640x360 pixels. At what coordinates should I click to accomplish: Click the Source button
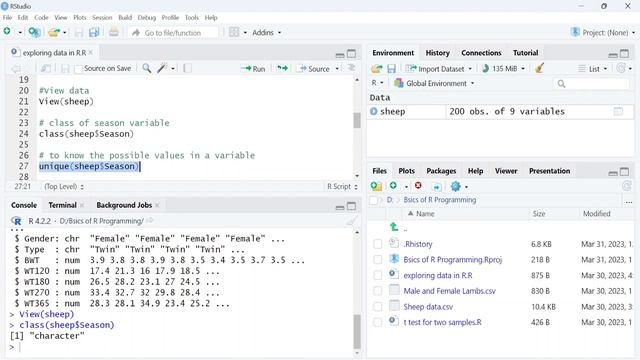click(314, 69)
